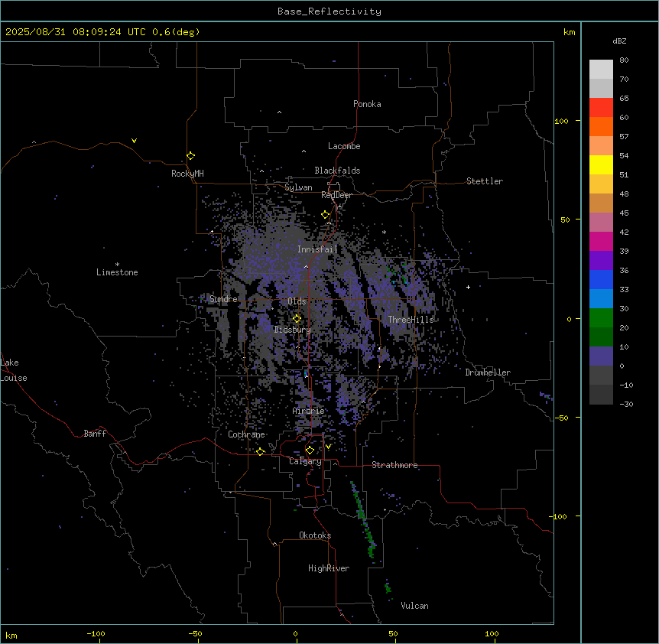Click the Lacombe city label

[344, 146]
